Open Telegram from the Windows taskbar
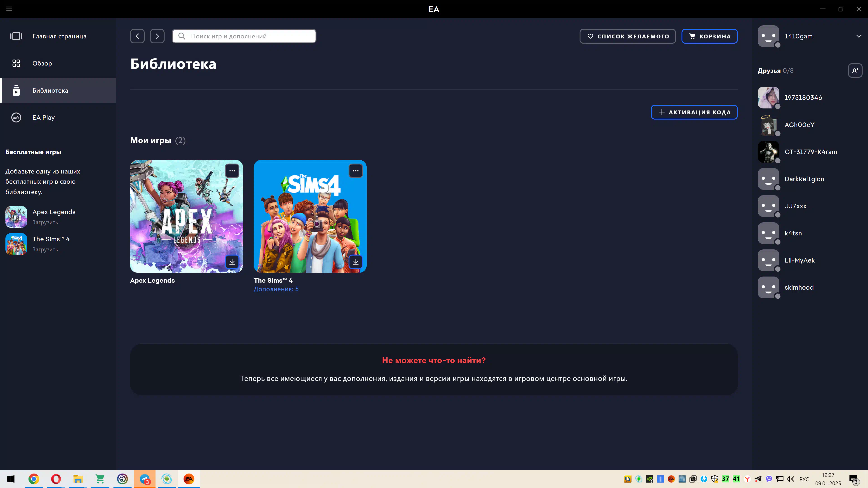 click(x=145, y=479)
